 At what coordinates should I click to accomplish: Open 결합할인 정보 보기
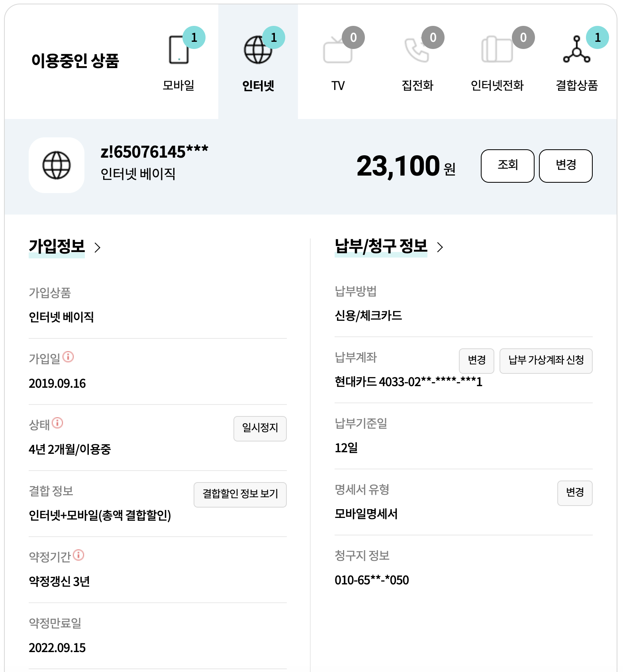click(240, 494)
